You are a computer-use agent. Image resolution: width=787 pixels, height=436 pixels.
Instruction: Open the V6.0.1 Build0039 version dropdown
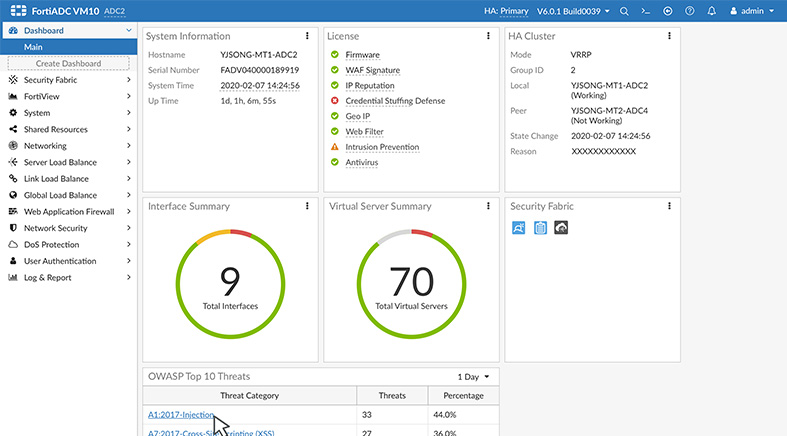coord(573,11)
